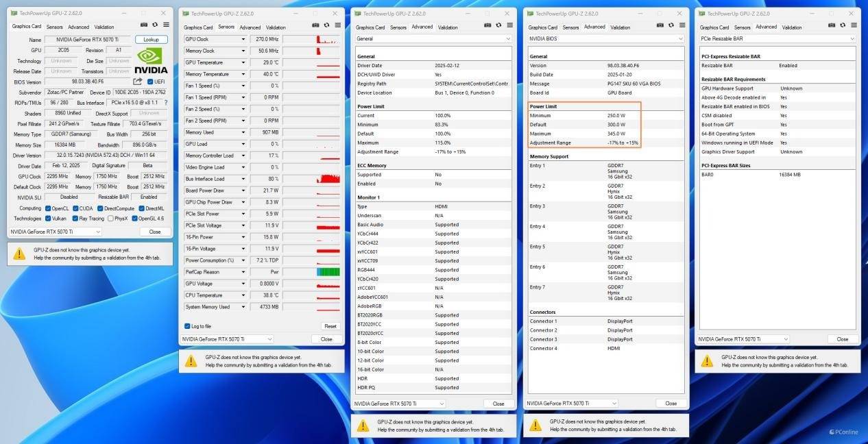Screen dimensions: 868x444
Task: Switch to Validation tab in the Sensors window
Action: click(275, 27)
